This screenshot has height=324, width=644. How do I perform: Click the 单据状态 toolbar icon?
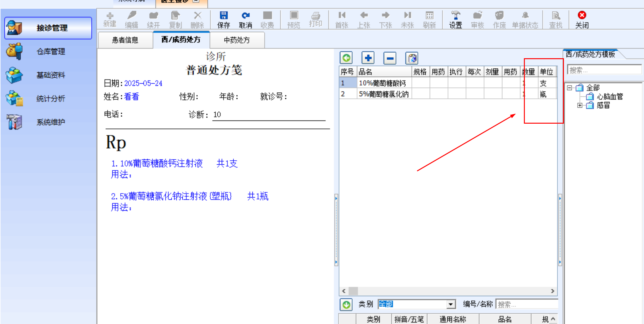pyautogui.click(x=525, y=20)
